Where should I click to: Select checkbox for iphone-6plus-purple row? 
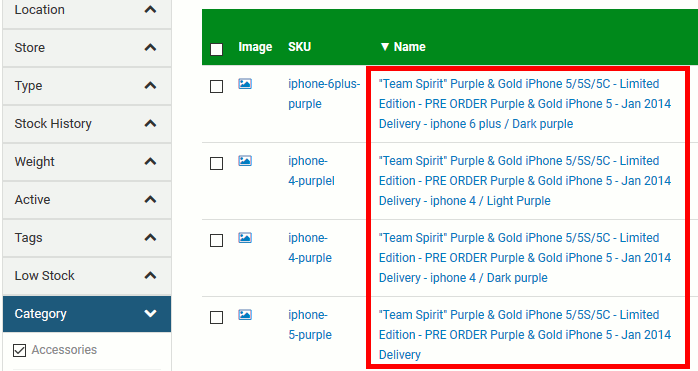tap(216, 86)
